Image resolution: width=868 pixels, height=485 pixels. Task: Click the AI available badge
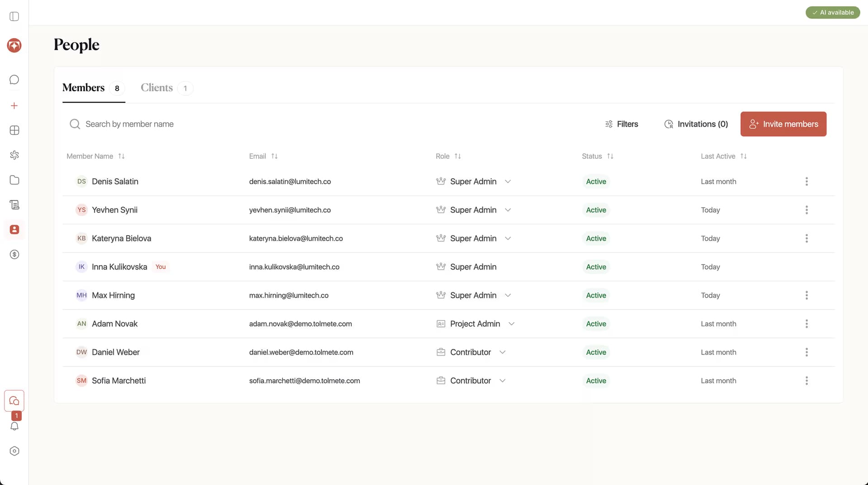(833, 13)
